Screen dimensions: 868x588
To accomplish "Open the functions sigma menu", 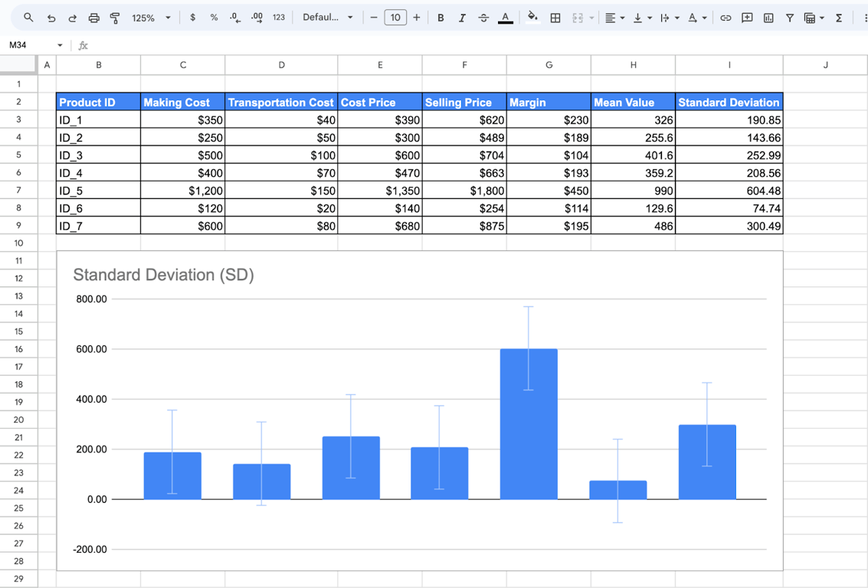I will [x=839, y=18].
